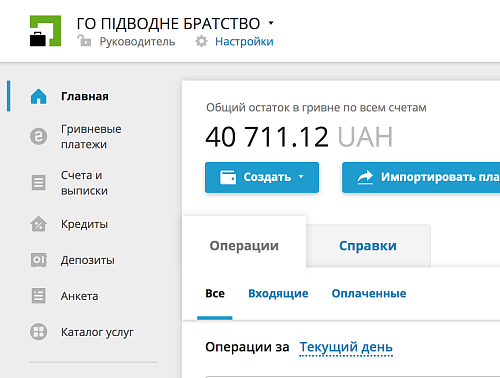
Task: Click the Импортировать платежи button
Action: [x=421, y=177]
